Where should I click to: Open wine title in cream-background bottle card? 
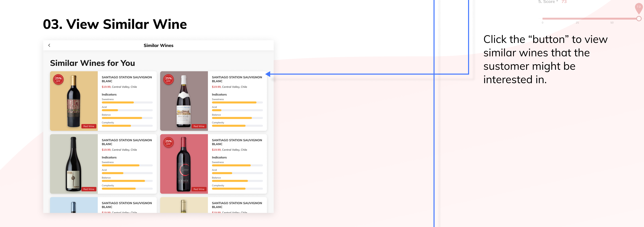pyautogui.click(x=237, y=205)
